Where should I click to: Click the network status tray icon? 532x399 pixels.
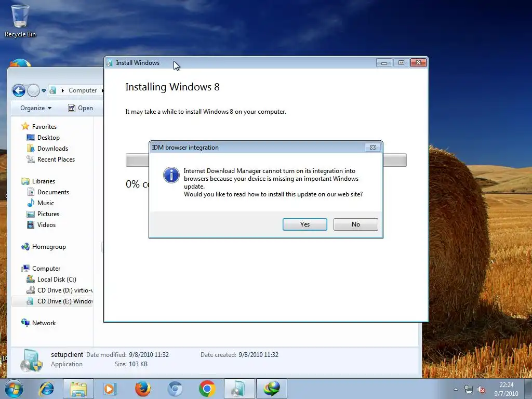click(468, 389)
